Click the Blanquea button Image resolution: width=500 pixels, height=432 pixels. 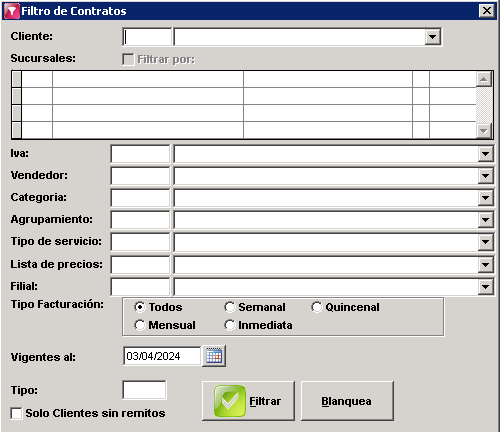tap(347, 401)
